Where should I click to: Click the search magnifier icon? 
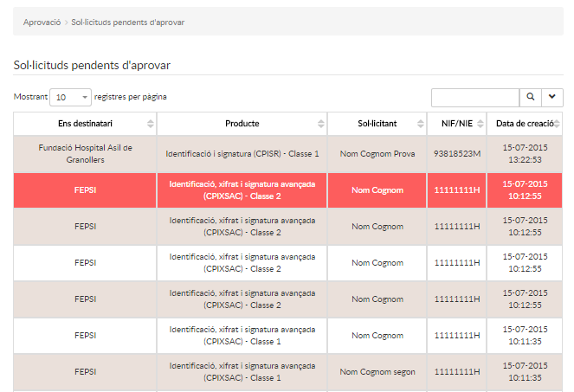[530, 97]
